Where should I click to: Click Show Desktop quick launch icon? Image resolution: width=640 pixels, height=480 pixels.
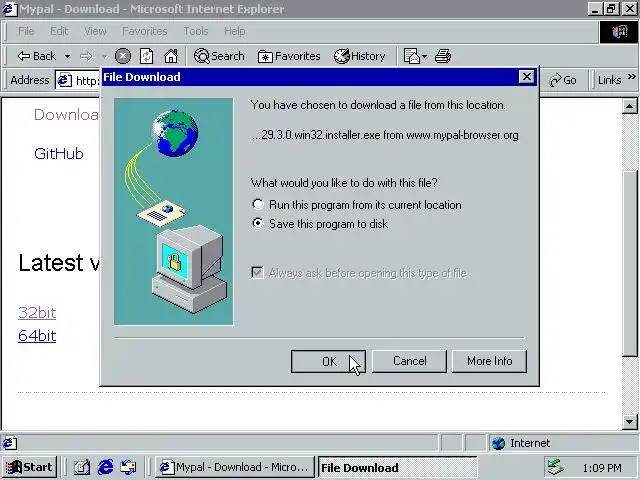[x=82, y=467]
